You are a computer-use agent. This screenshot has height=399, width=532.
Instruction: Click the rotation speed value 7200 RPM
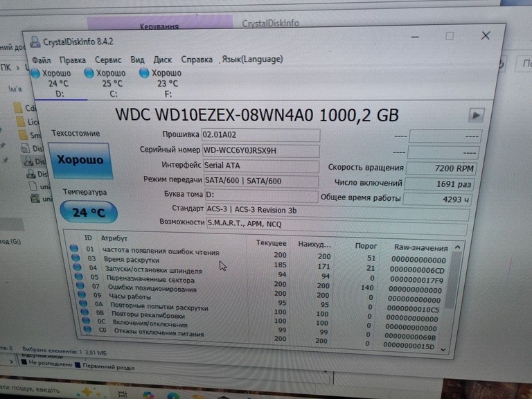click(x=441, y=168)
